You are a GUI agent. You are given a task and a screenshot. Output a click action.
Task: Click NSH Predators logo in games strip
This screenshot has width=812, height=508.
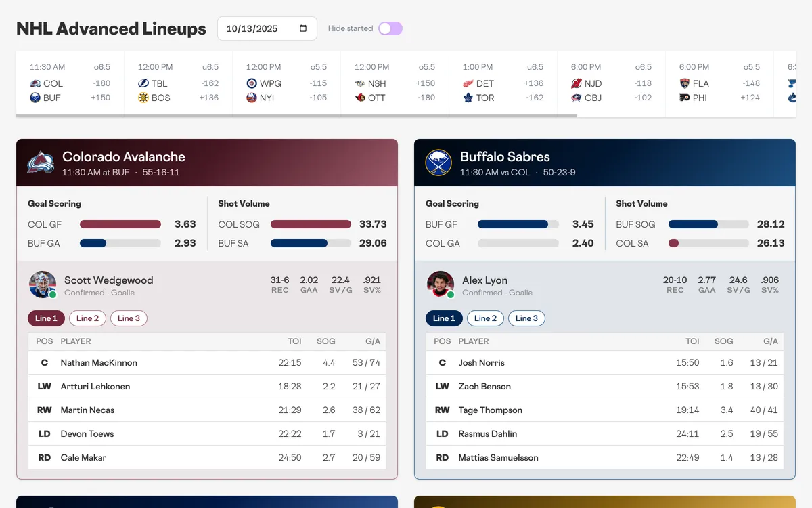[x=360, y=83]
